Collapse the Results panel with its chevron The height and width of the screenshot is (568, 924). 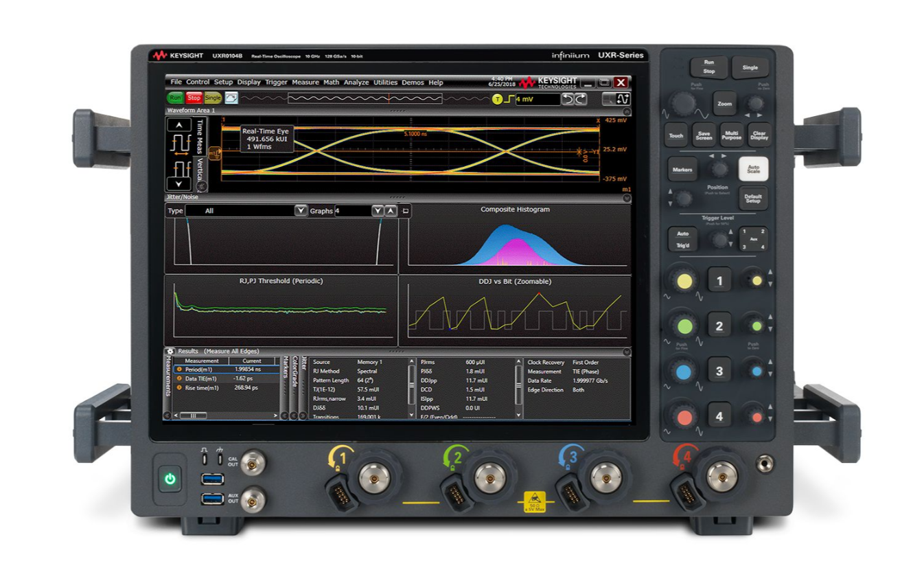[x=627, y=350]
